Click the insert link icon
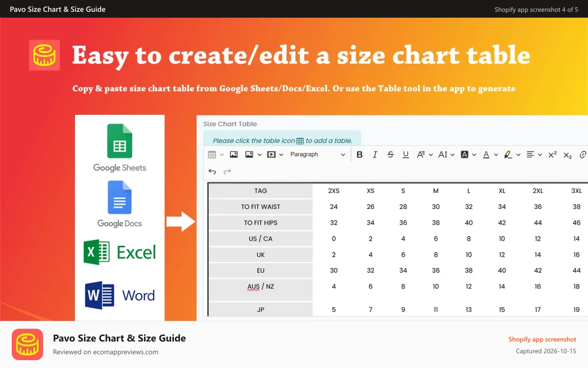Viewport: 588px width, 368px height. (x=583, y=155)
